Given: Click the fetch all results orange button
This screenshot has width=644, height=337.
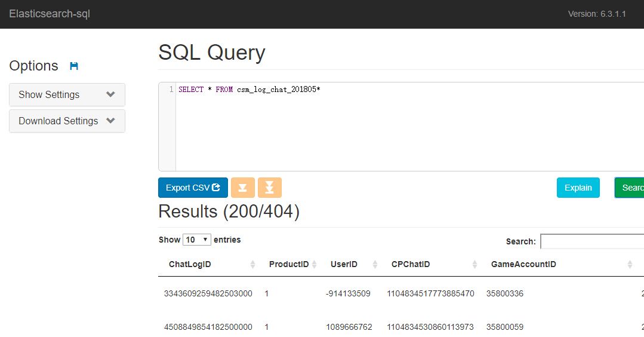Looking at the screenshot, I should (269, 188).
